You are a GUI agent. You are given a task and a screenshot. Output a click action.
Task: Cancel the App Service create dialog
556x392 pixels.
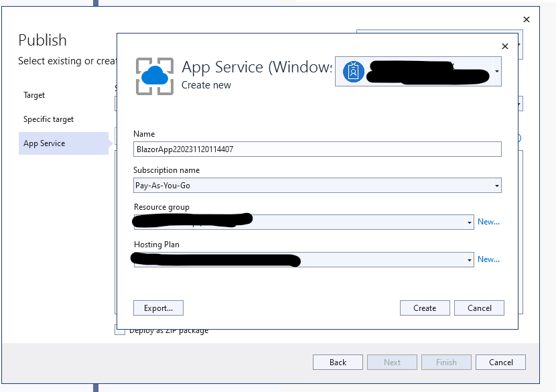(x=479, y=308)
